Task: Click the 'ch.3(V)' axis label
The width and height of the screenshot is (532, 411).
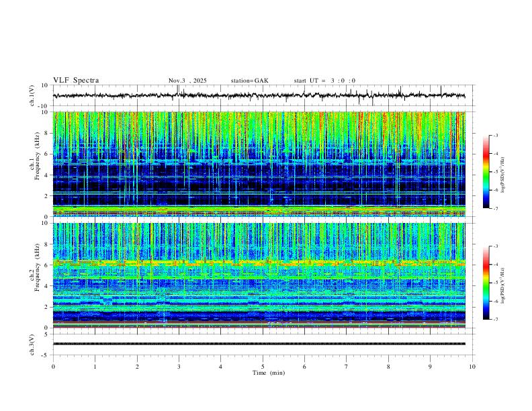Action: [x=32, y=345]
